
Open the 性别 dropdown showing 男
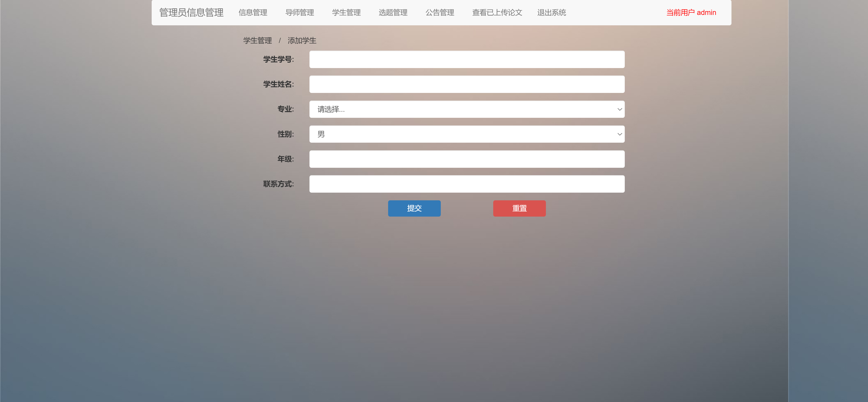pyautogui.click(x=467, y=134)
